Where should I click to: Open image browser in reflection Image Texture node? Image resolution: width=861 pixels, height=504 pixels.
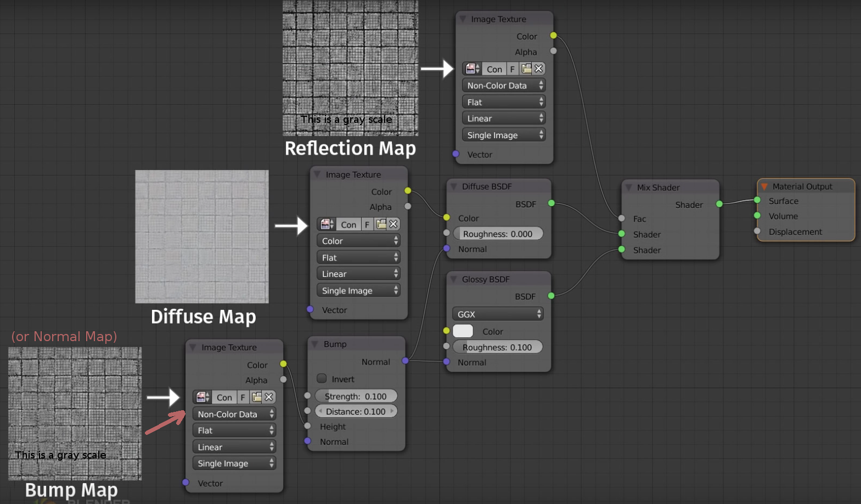471,69
